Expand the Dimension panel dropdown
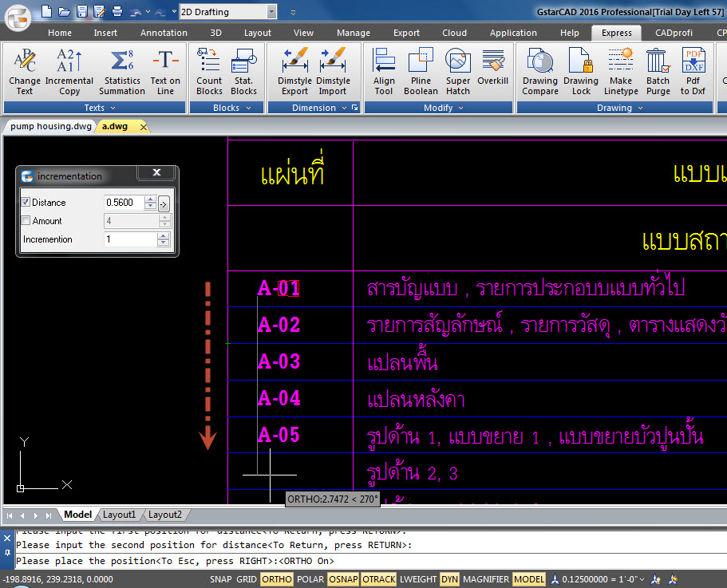This screenshot has width=727, height=588. tap(344, 108)
